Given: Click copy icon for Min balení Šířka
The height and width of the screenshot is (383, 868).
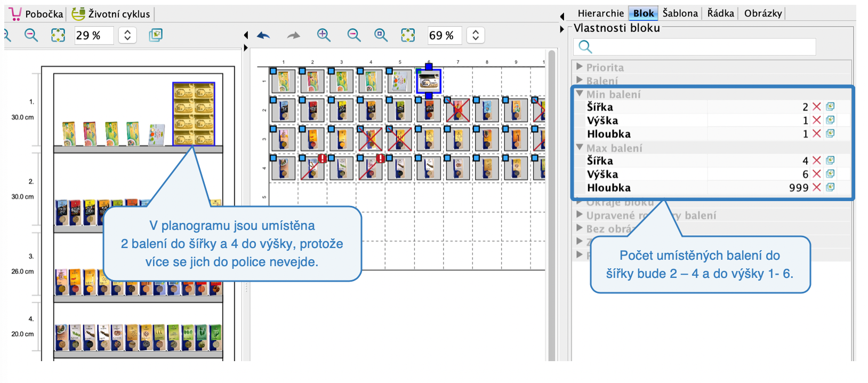Looking at the screenshot, I should (x=830, y=107).
